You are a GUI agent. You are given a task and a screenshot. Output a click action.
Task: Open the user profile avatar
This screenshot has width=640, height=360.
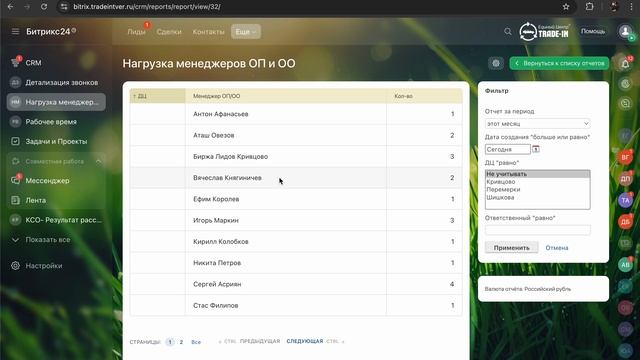tap(625, 31)
